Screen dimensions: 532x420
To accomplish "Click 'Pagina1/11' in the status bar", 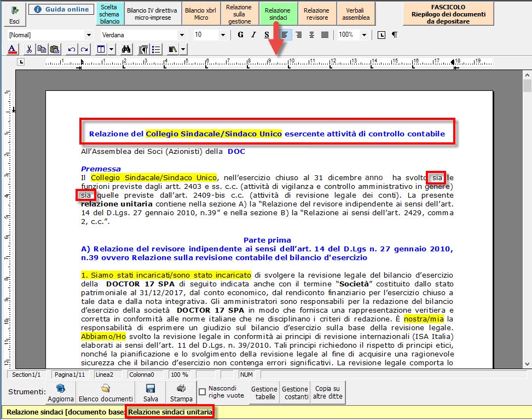I will [70, 375].
